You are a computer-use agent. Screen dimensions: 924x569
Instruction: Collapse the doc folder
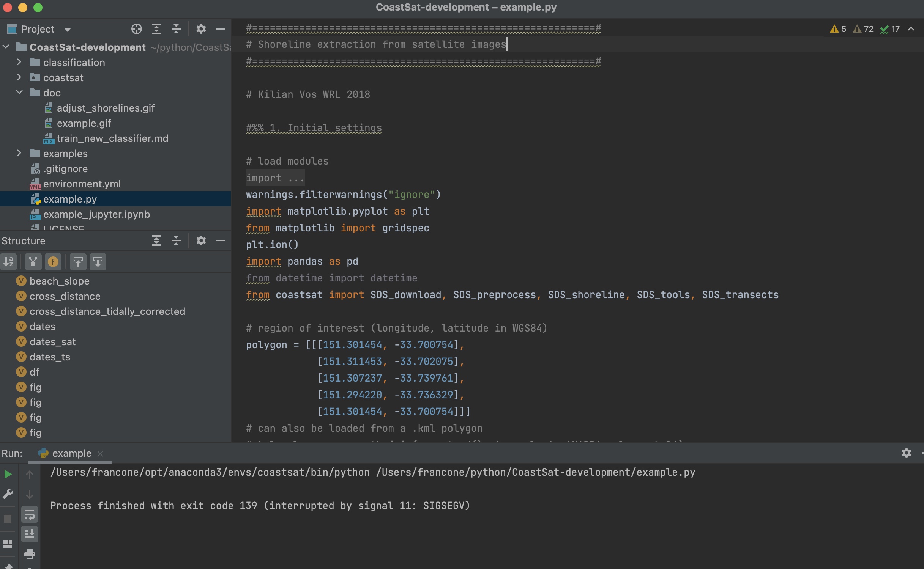point(19,93)
